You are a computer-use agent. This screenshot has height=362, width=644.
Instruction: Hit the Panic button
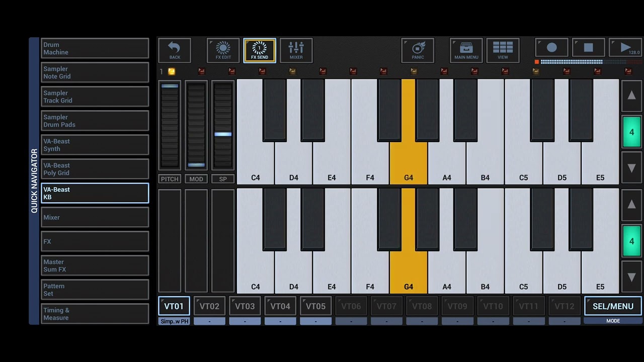418,50
